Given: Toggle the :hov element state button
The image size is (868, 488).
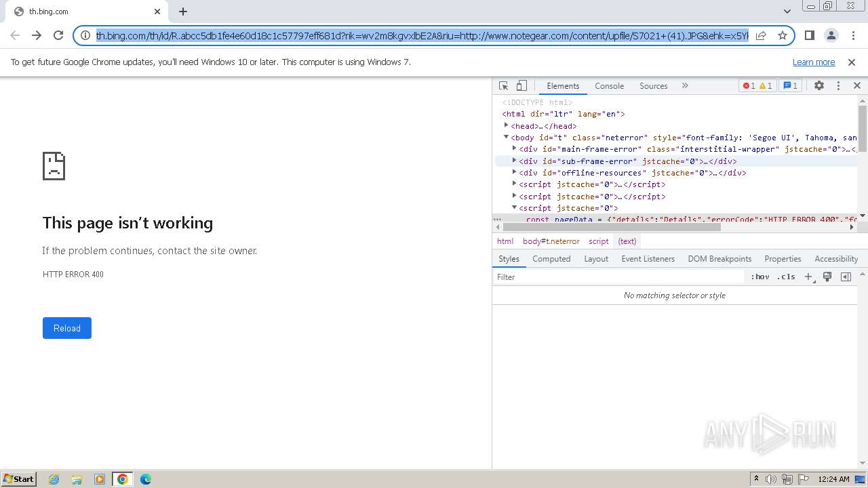Looking at the screenshot, I should 760,277.
